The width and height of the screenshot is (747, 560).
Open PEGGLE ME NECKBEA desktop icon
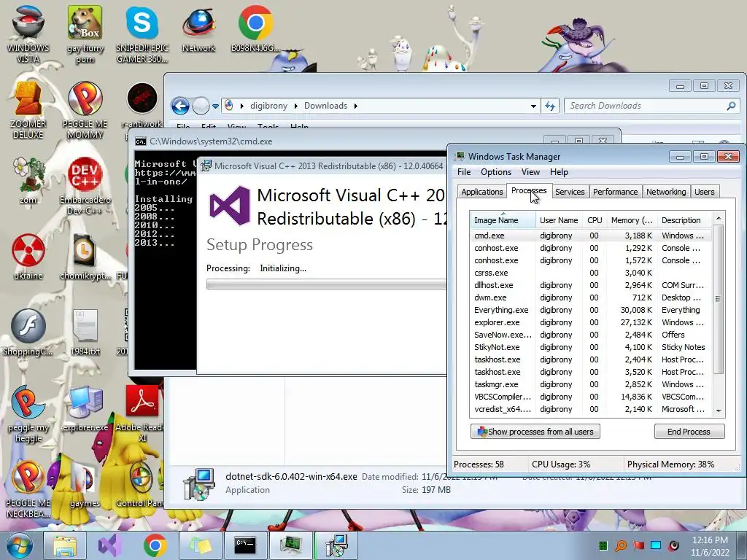28,489
